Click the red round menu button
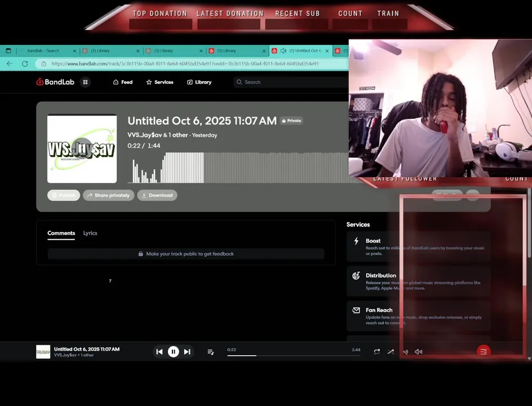 484,351
